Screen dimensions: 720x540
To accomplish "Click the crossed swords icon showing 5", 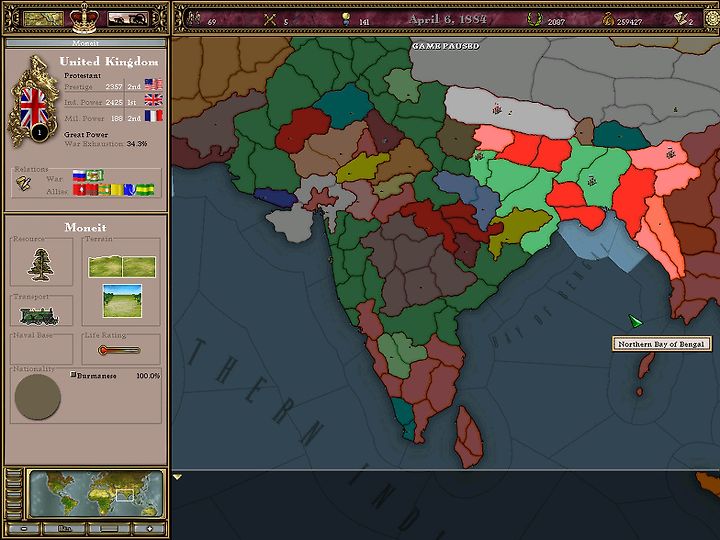I will tap(270, 19).
